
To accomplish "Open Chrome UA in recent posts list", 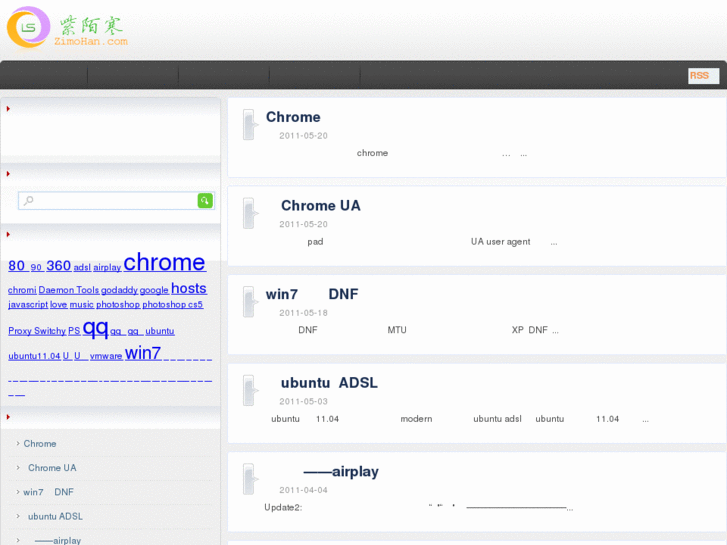I will (52, 468).
